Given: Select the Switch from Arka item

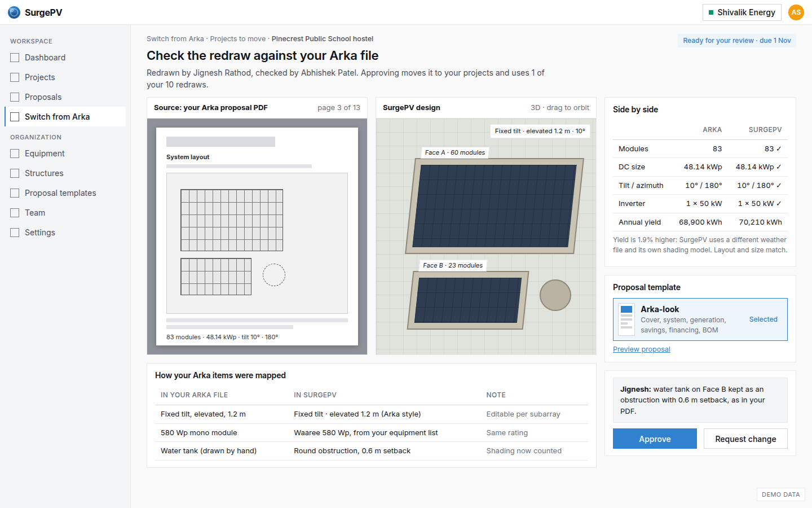Looking at the screenshot, I should pyautogui.click(x=65, y=117).
